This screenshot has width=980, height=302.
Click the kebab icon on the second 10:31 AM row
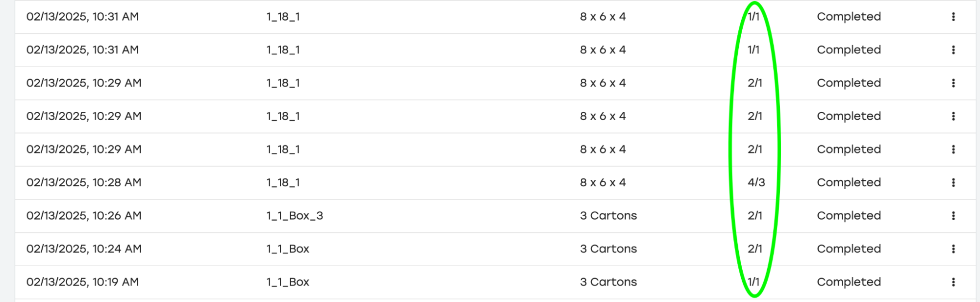[x=953, y=50]
